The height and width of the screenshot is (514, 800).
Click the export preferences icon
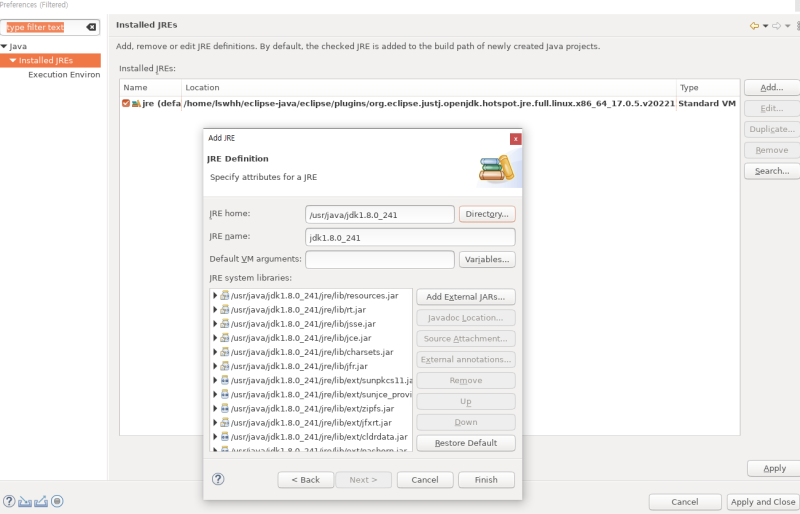point(41,502)
